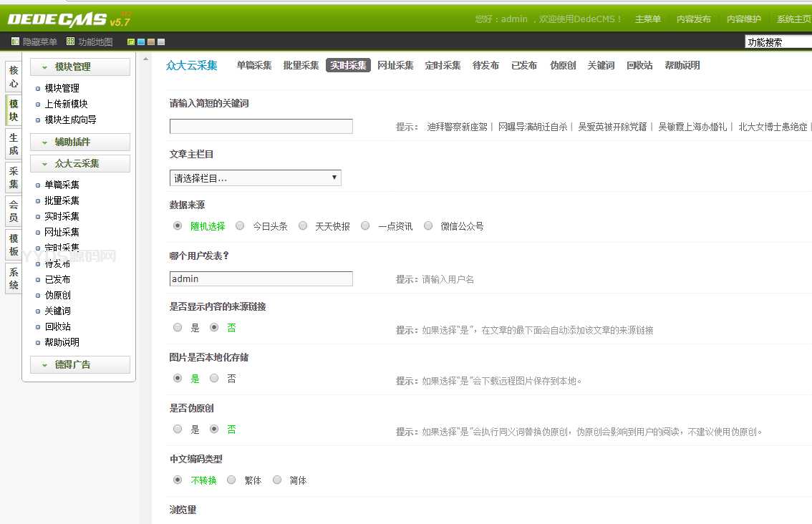Select 今日头条 as data source
The width and height of the screenshot is (812, 524).
(x=240, y=226)
